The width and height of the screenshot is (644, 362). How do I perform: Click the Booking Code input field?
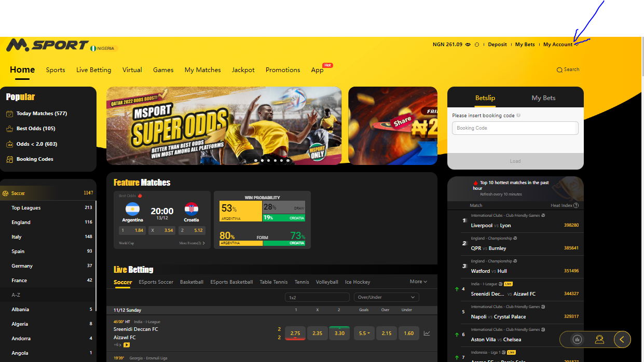tap(515, 128)
